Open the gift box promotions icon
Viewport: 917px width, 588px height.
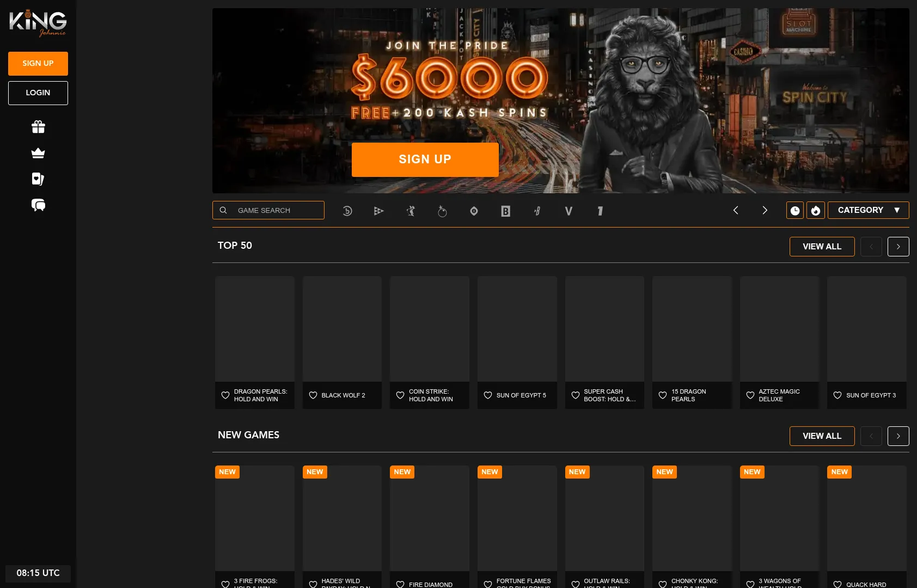coord(38,127)
